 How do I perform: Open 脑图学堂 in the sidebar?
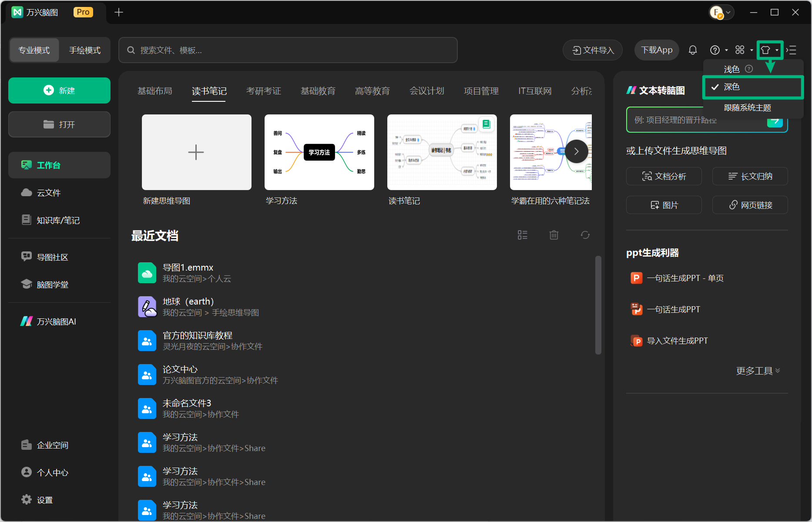pyautogui.click(x=59, y=284)
